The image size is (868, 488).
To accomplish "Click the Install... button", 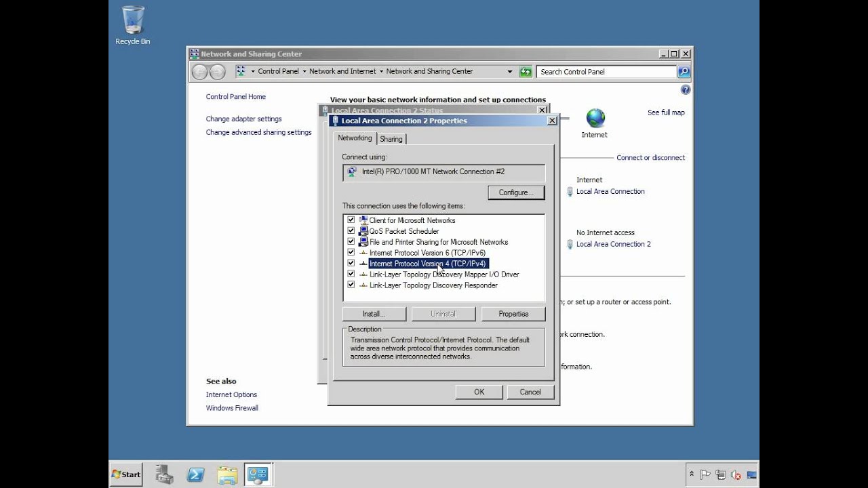I will [374, 314].
